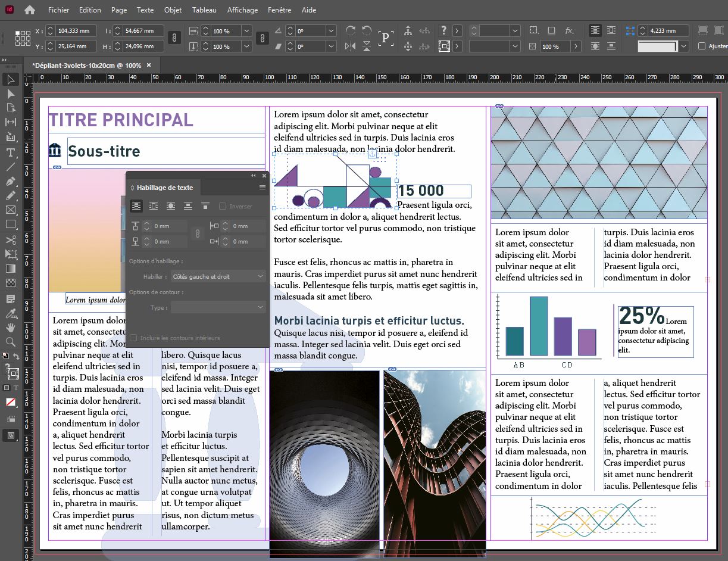Select the Gradient Feather tool
The image size is (728, 561).
[x=11, y=283]
